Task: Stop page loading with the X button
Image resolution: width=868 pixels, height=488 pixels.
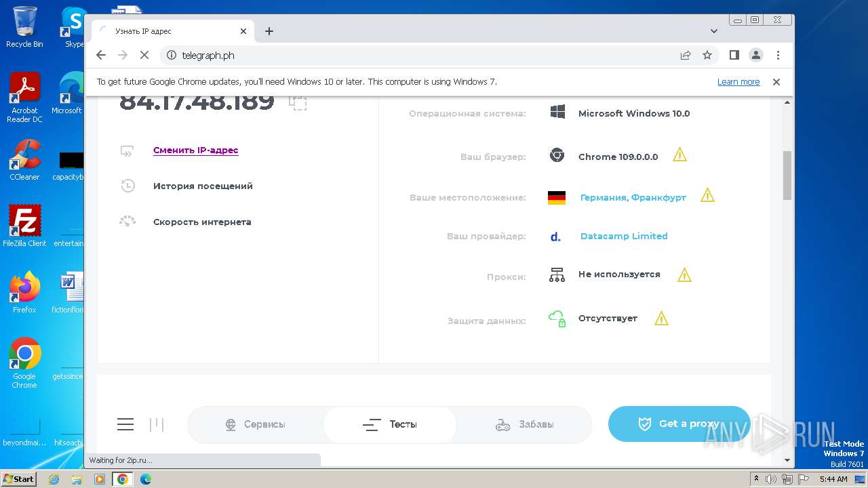Action: click(144, 55)
